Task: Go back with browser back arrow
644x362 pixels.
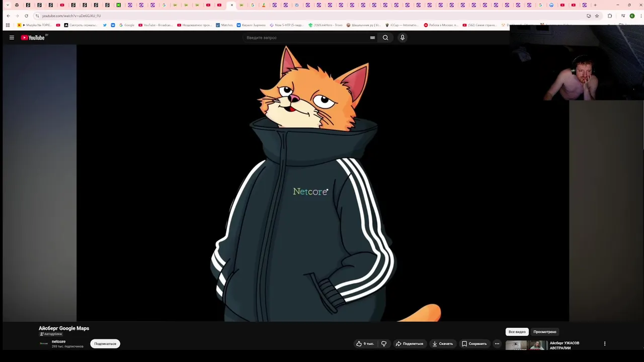Action: click(8, 16)
